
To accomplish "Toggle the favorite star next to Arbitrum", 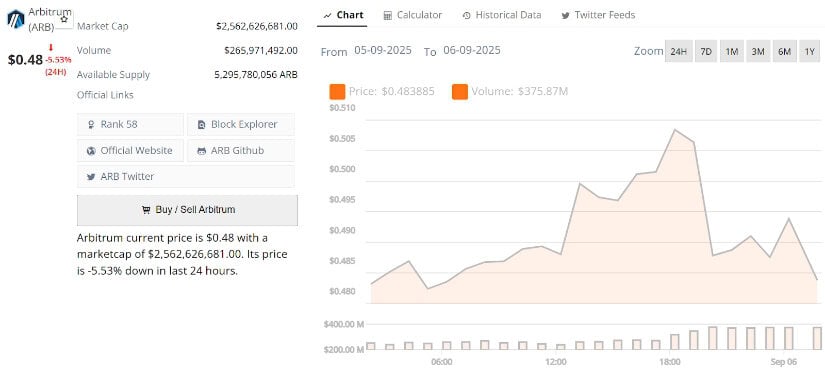I will pos(64,19).
